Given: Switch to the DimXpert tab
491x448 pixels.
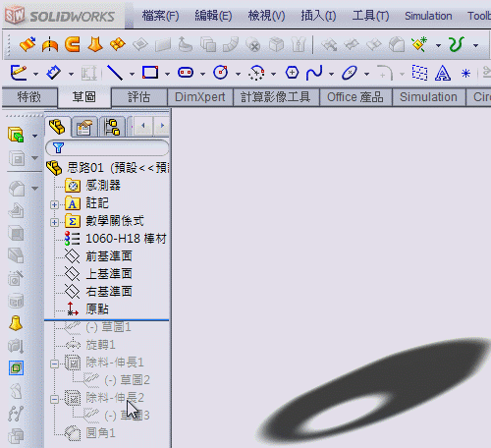Looking at the screenshot, I should (199, 97).
